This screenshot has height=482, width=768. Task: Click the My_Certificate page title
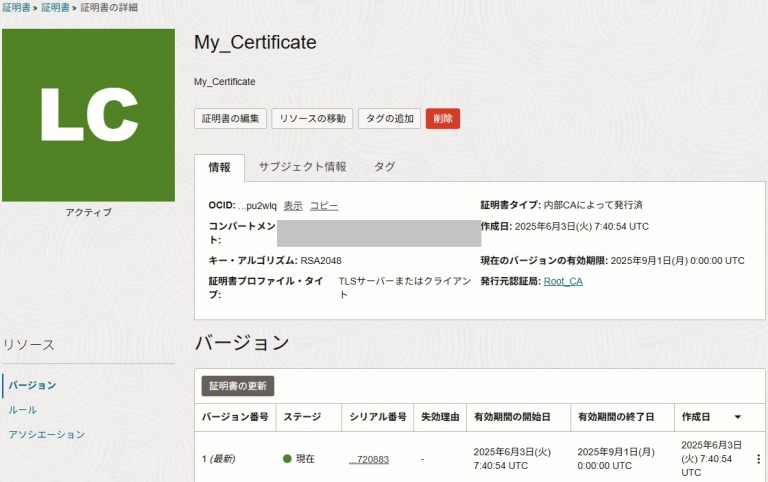255,42
